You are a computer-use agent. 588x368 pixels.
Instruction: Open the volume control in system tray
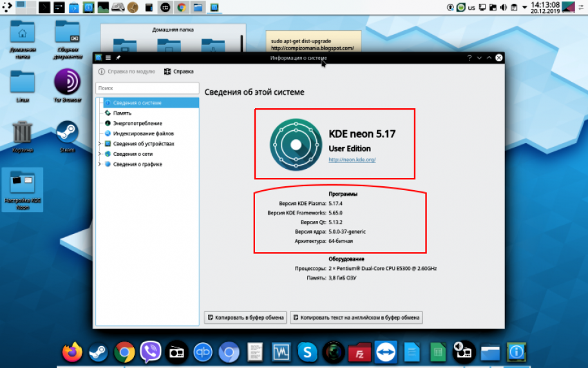503,7
